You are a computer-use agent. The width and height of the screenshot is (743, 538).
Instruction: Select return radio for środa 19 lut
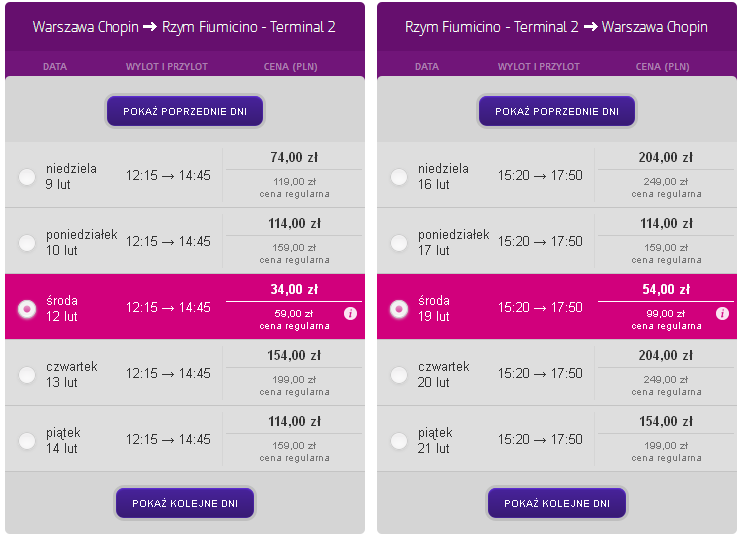coord(399,309)
